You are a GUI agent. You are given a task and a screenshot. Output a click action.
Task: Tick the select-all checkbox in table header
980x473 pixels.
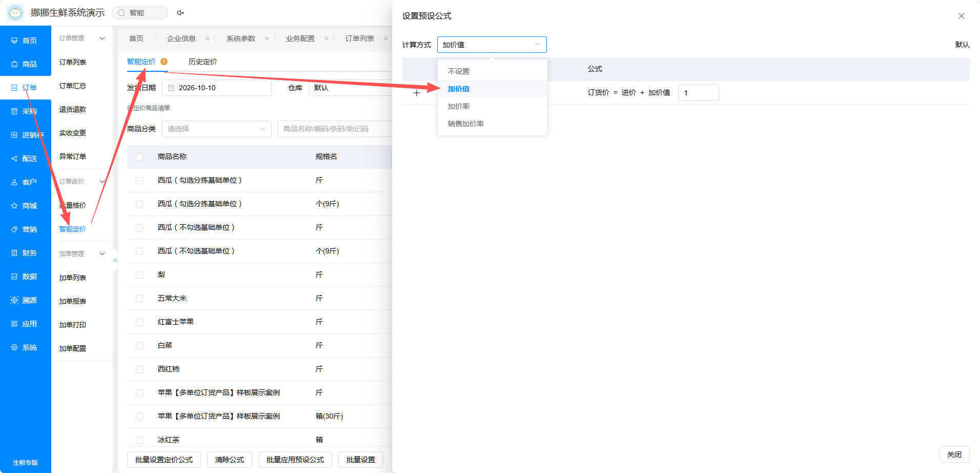139,157
